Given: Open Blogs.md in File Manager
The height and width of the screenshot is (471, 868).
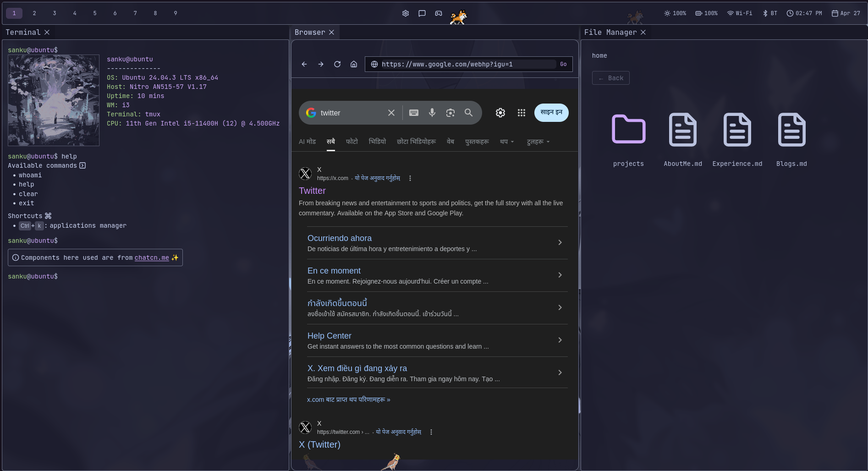Looking at the screenshot, I should click(792, 140).
